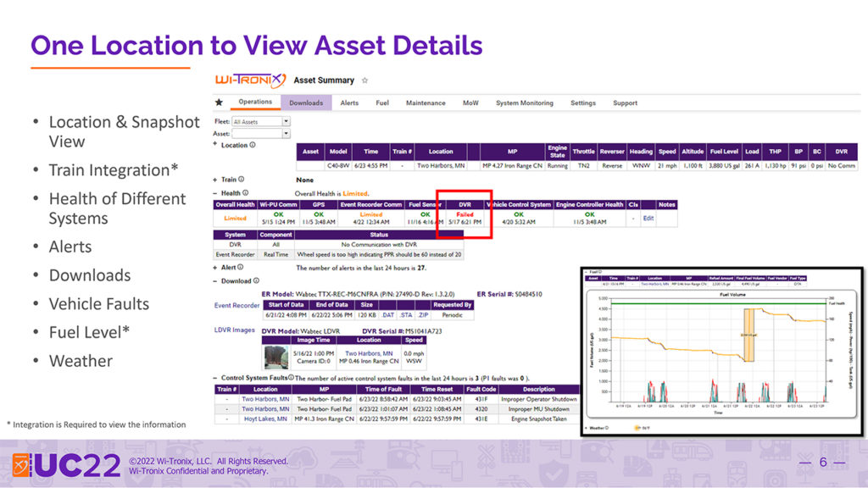Open the System Monitoring tab

pos(524,103)
